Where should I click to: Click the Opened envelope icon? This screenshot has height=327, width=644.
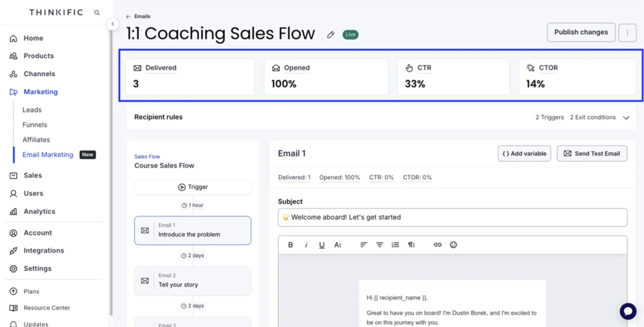tap(276, 68)
